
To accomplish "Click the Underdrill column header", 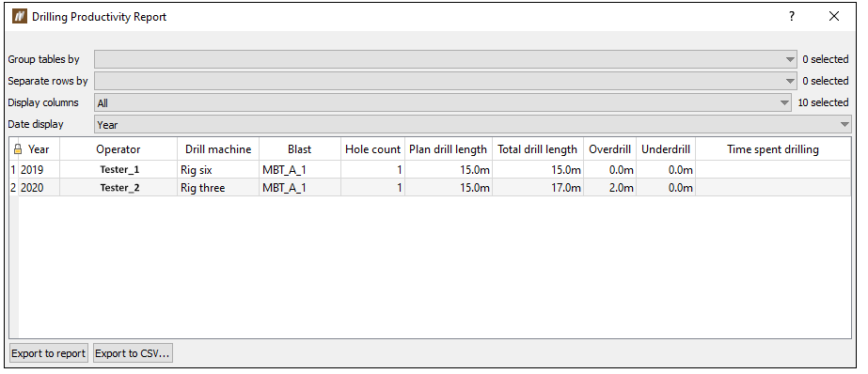I will tap(666, 149).
